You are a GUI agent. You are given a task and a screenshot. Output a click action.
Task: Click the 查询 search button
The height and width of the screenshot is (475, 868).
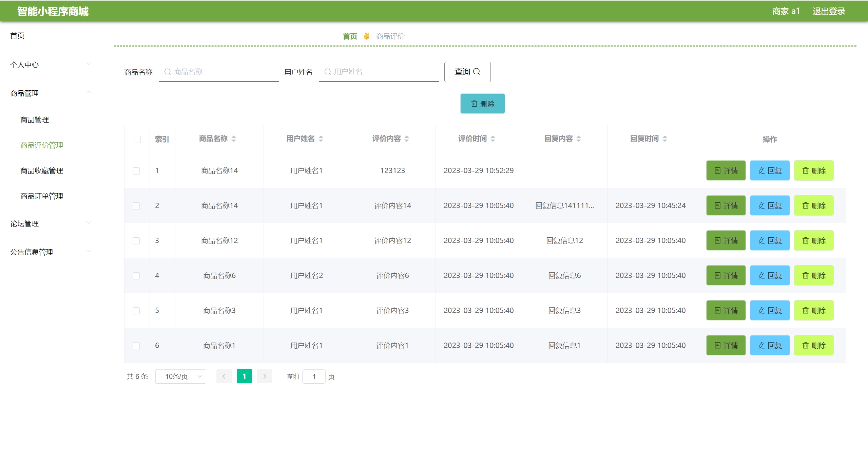467,72
